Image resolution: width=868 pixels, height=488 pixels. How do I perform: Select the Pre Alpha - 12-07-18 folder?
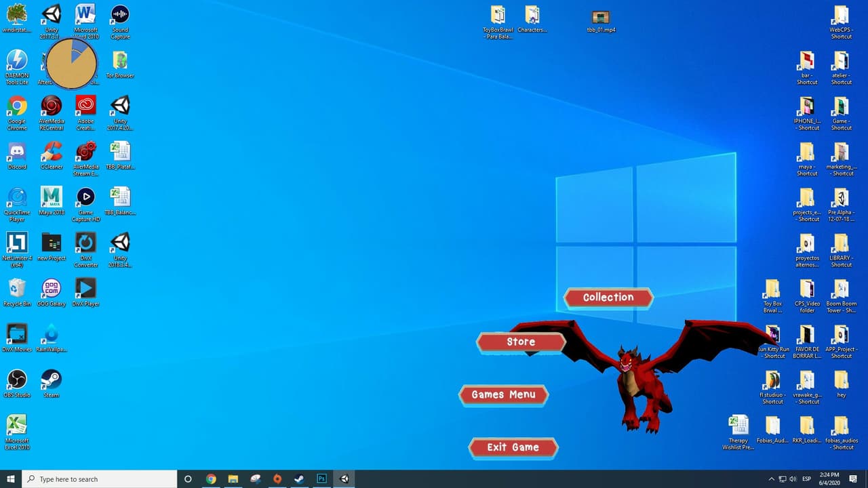pos(841,205)
